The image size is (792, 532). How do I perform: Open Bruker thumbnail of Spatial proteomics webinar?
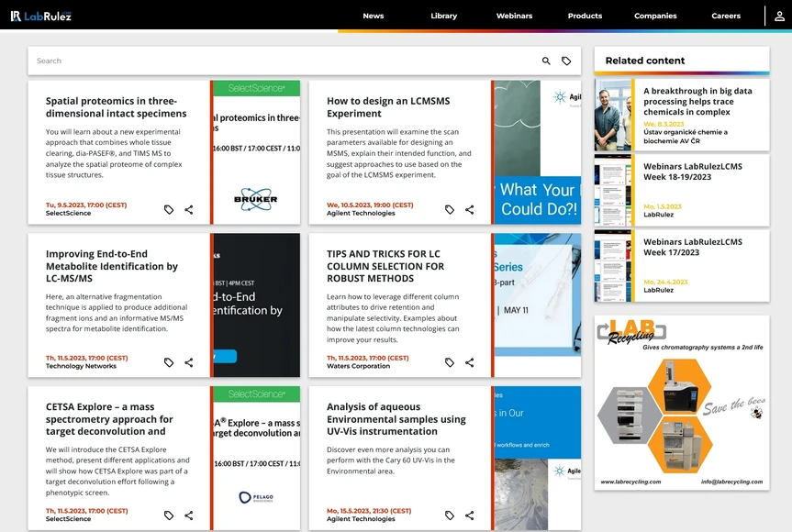point(255,152)
